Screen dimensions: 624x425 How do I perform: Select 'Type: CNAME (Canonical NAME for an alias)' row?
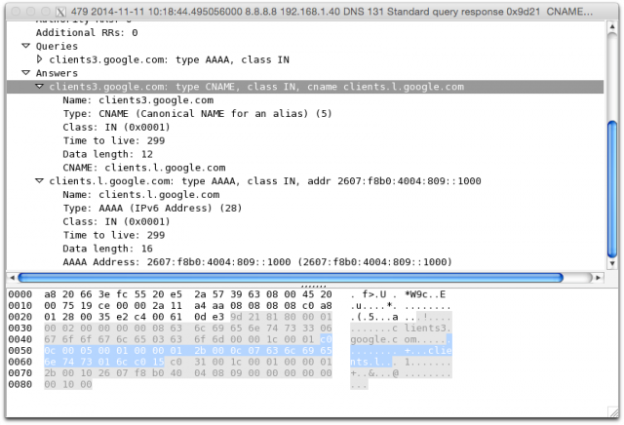197,113
